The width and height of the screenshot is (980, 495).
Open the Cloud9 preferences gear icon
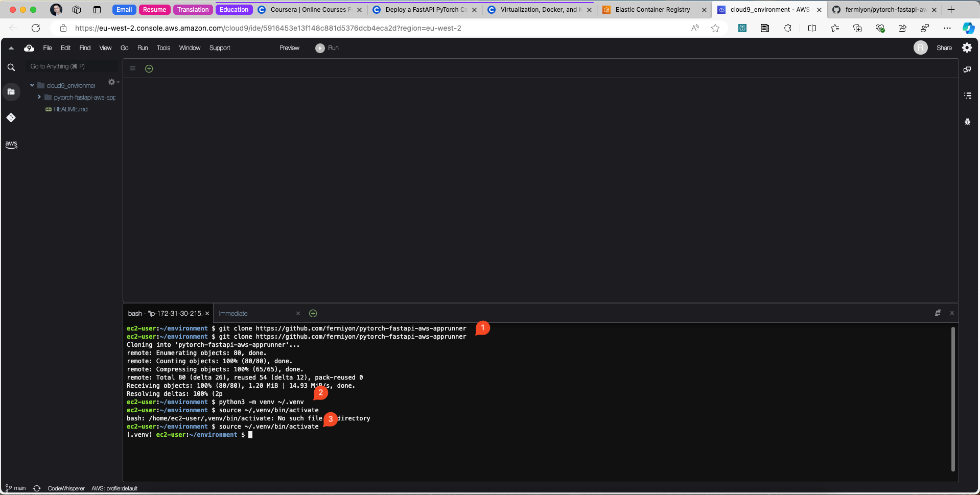click(967, 48)
